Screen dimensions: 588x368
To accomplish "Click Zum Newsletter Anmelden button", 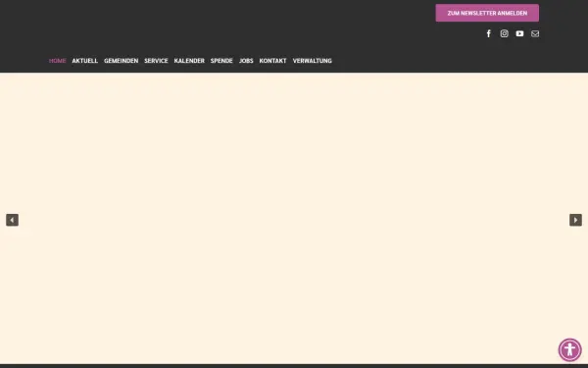I will pos(487,13).
